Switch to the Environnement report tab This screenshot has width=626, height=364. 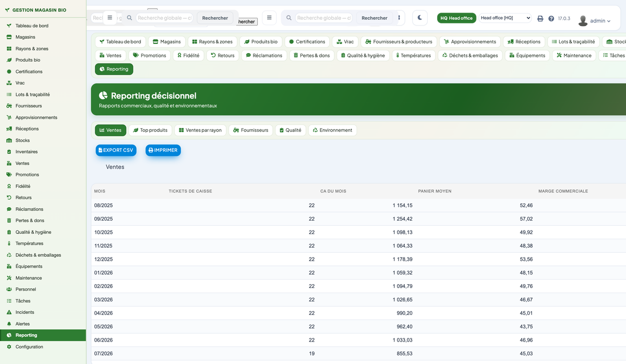pyautogui.click(x=333, y=130)
